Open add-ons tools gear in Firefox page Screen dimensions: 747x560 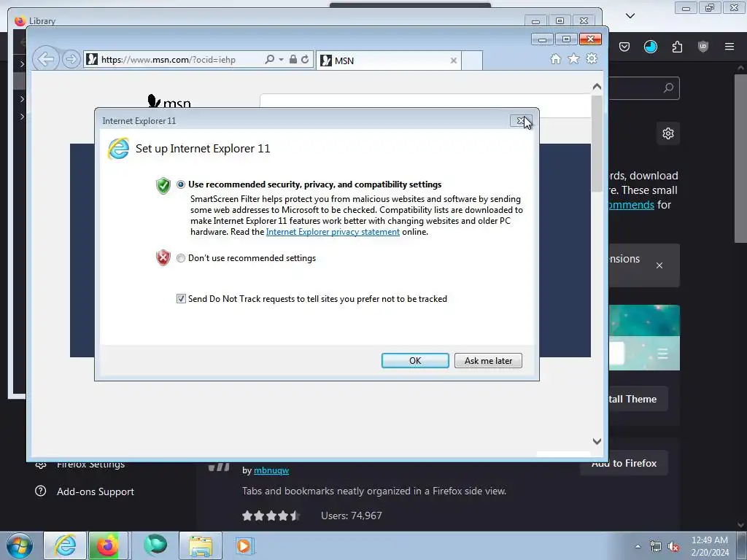(x=668, y=133)
